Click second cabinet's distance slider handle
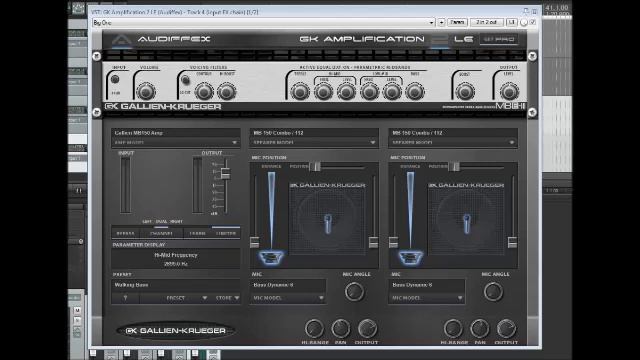 coord(393,242)
